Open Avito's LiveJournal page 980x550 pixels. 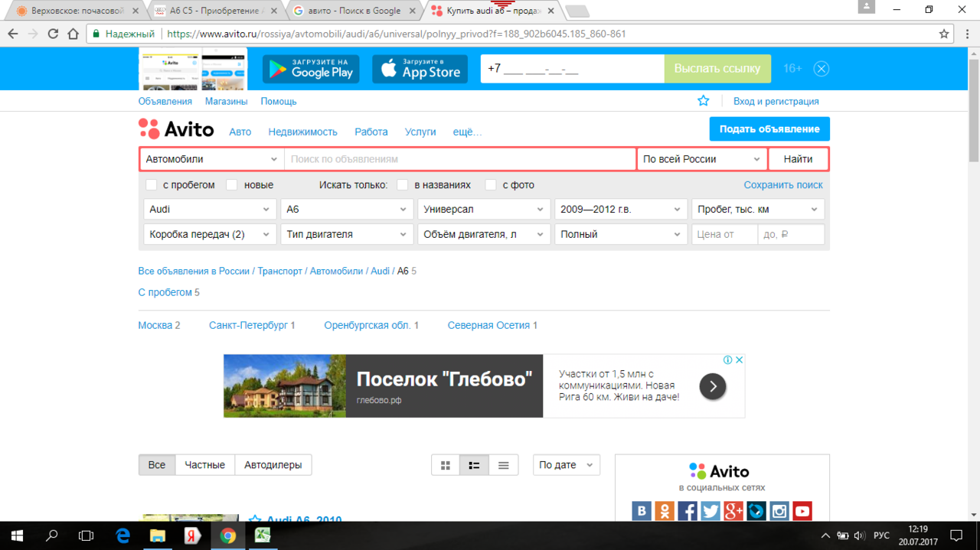click(756, 511)
